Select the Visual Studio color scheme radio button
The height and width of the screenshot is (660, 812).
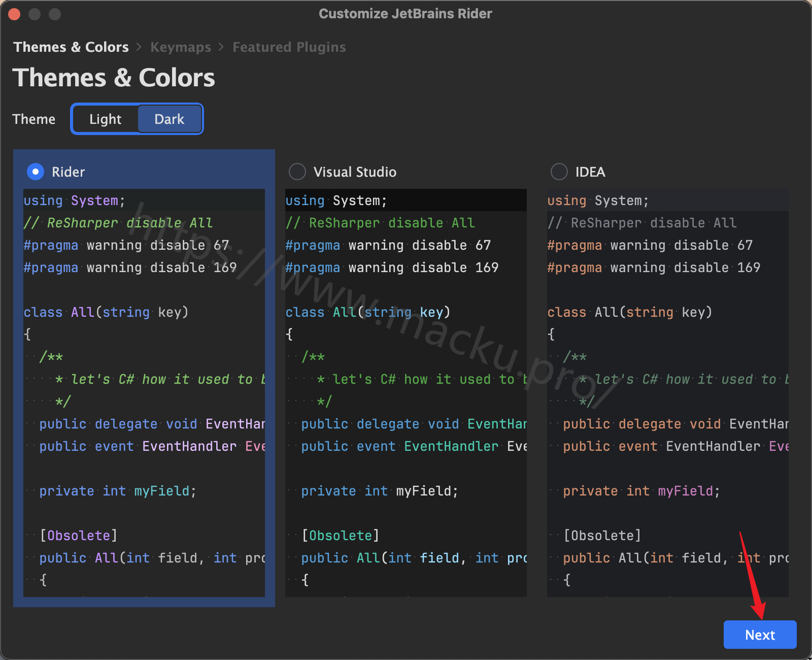(x=297, y=172)
